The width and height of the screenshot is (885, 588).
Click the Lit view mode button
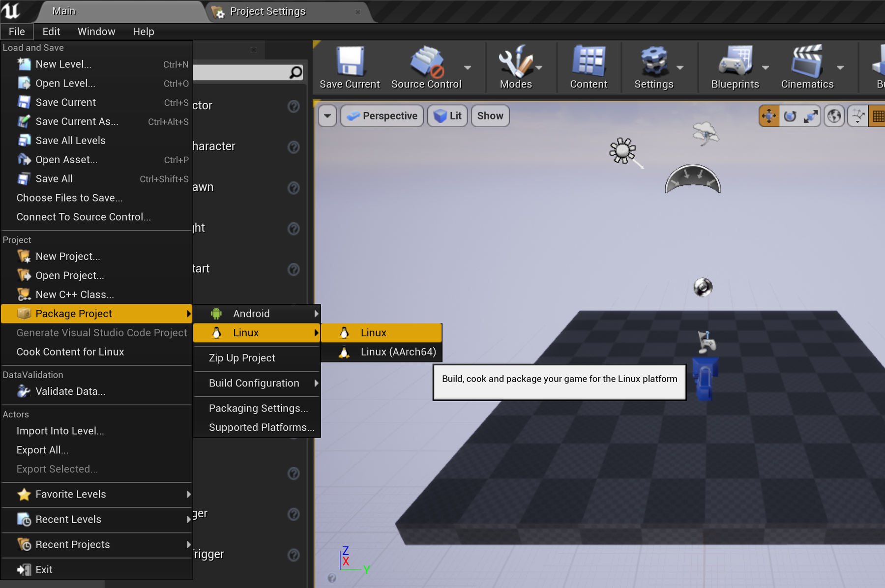tap(447, 116)
